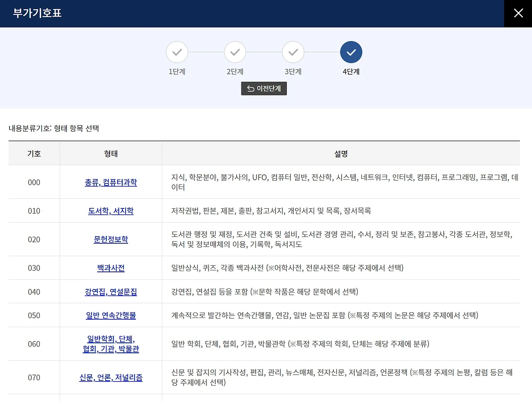Viewport: 532px width, 401px height.
Task: Click the 설명 column header
Action: click(x=341, y=153)
